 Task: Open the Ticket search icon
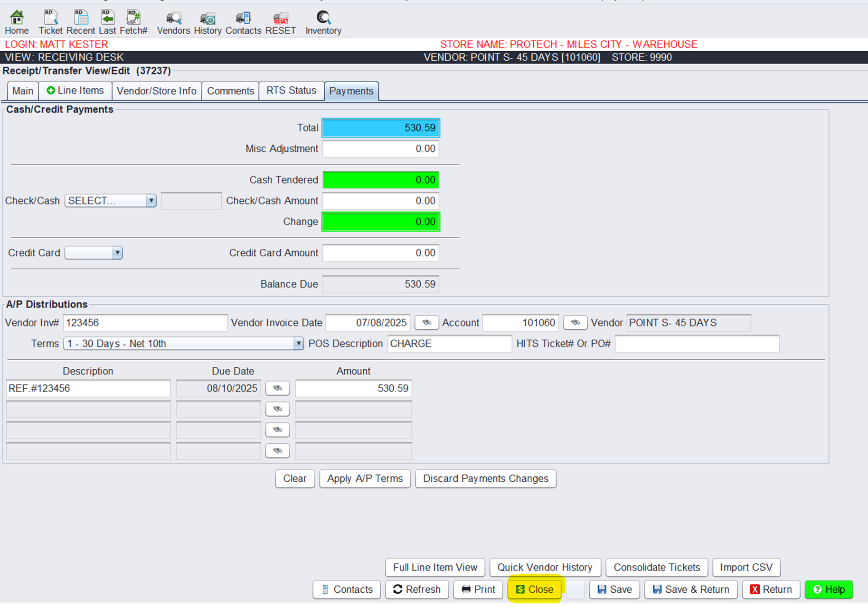pos(50,22)
